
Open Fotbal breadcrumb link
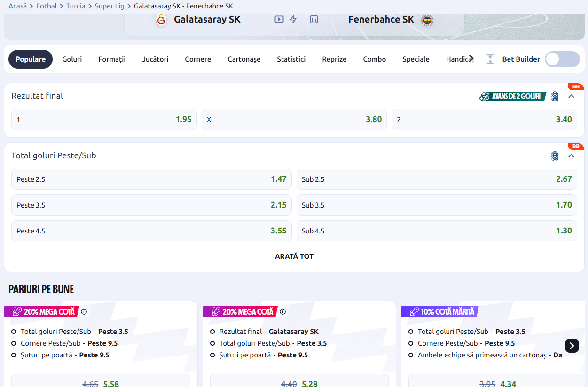(46, 6)
